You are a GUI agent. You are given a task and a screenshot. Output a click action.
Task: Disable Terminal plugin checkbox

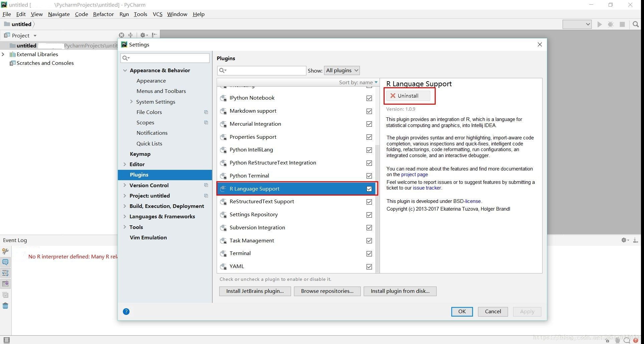(369, 254)
